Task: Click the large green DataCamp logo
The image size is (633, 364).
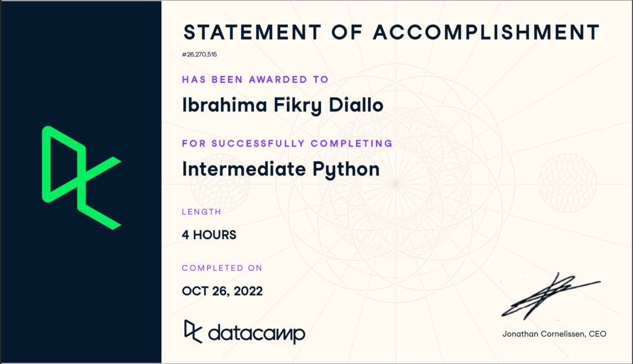Action: pyautogui.click(x=80, y=177)
